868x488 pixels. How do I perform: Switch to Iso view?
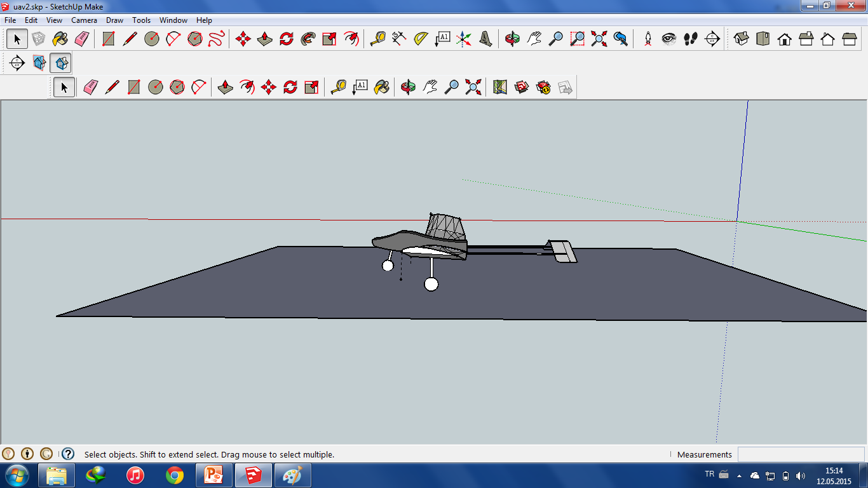pos(741,39)
